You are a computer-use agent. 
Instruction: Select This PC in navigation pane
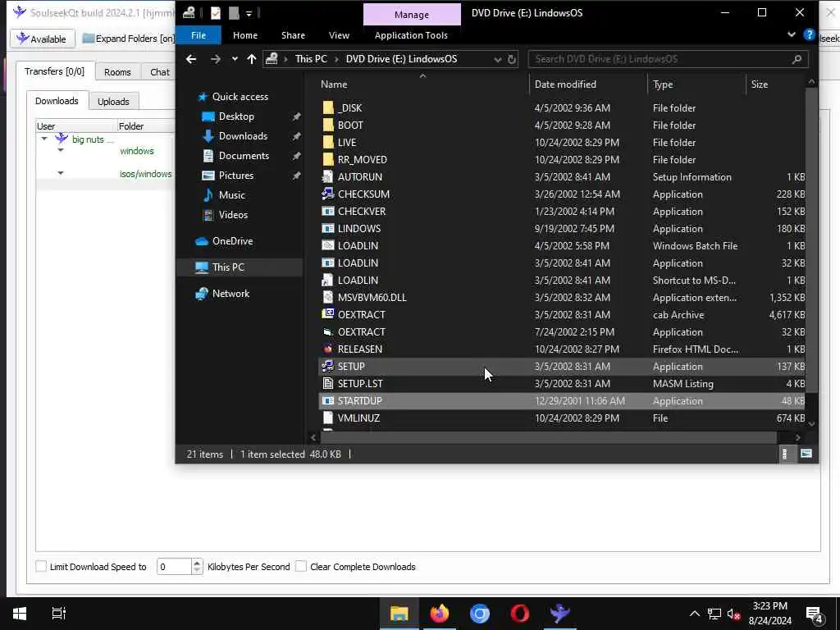[x=240, y=267]
